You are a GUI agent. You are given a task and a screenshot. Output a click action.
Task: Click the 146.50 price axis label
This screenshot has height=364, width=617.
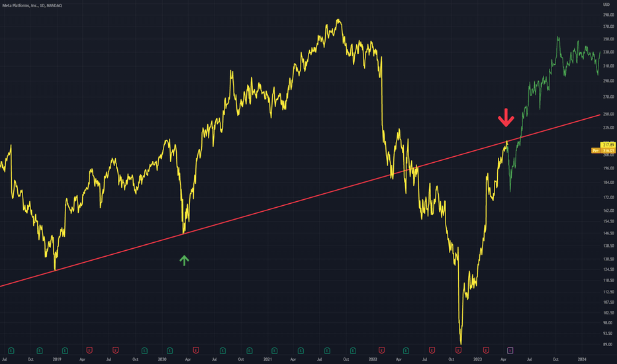coord(608,234)
